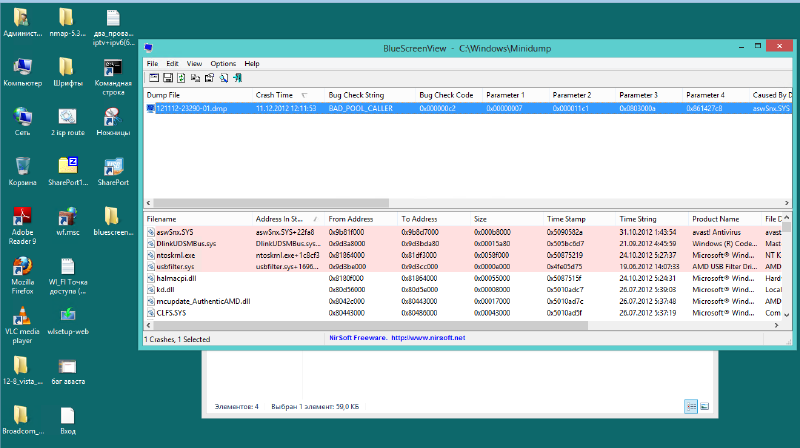Click the Properties toolbar icon
Screen dimensions: 800x448
pyautogui.click(x=209, y=78)
